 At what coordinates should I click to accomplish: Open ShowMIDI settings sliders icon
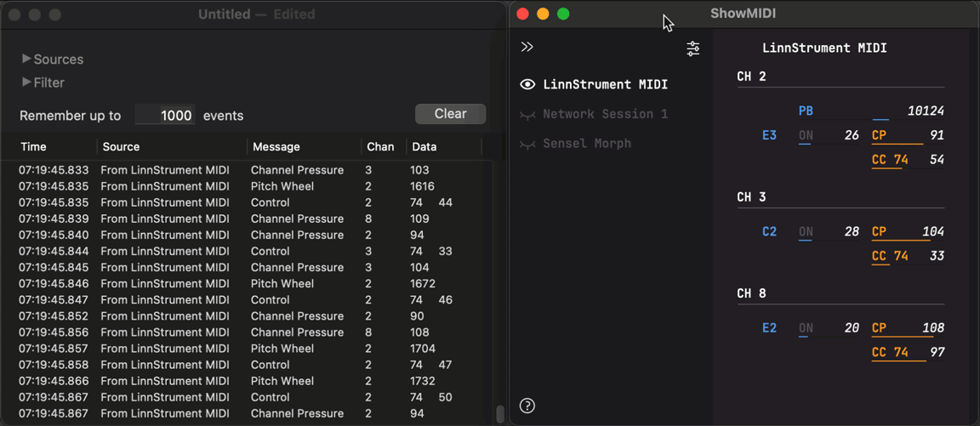(693, 48)
